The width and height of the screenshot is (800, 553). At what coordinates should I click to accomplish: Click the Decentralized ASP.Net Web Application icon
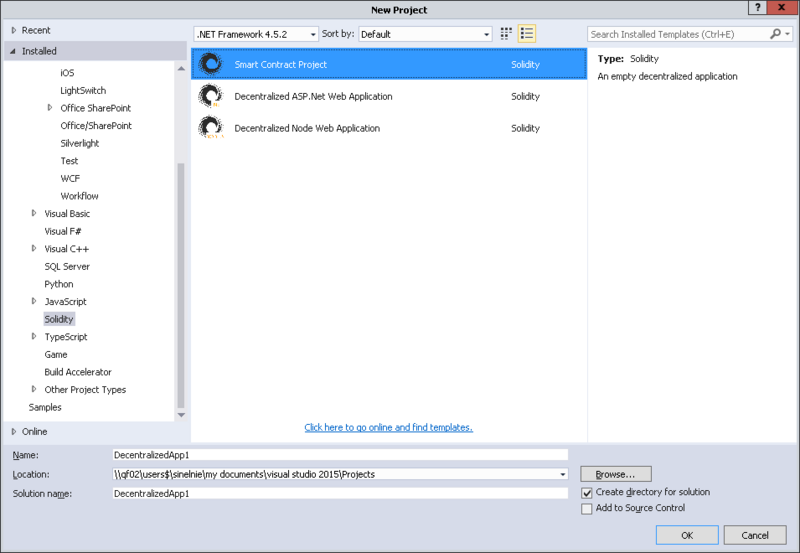point(211,96)
